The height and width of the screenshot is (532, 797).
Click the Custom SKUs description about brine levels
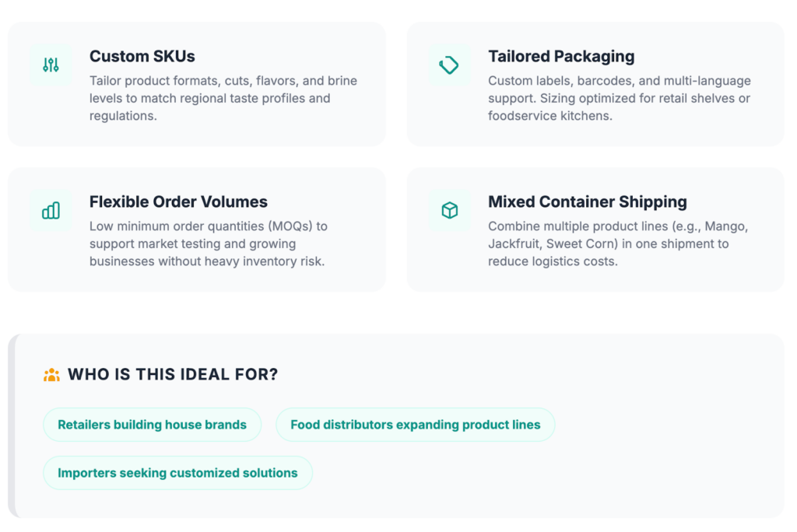point(223,98)
